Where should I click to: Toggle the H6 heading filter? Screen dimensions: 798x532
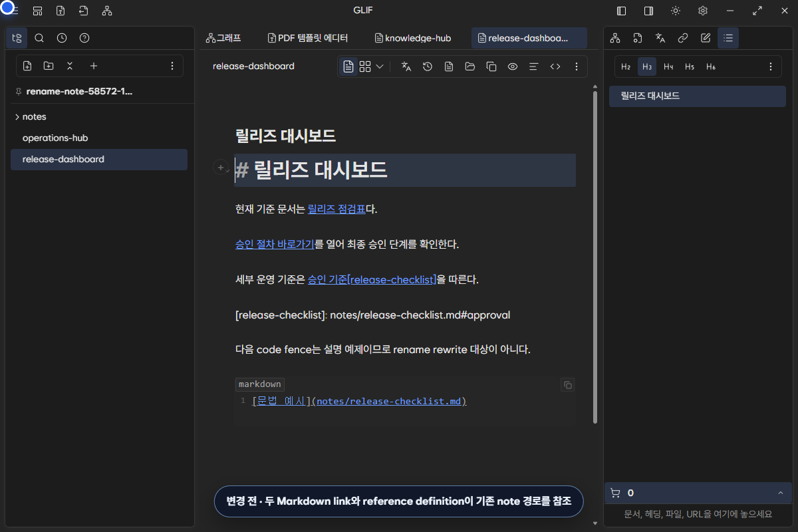711,66
